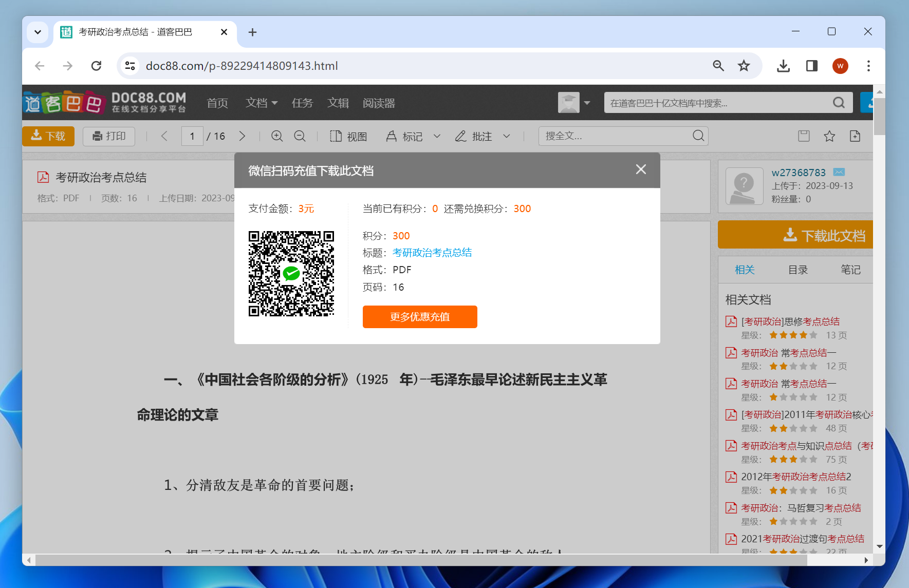
Task: Click the user avatar in site header
Action: (569, 103)
